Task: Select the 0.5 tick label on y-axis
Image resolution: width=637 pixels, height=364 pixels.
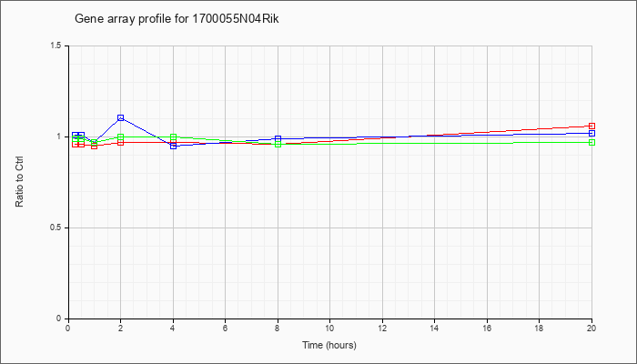Action: [58, 227]
